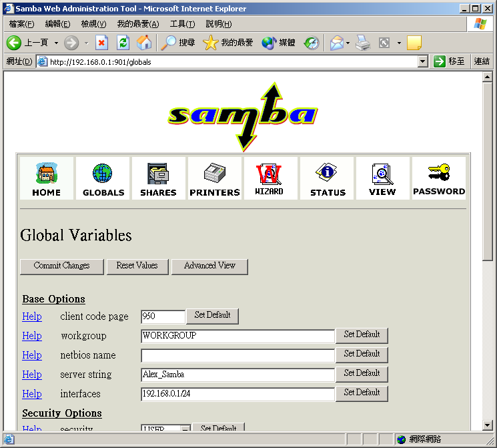Click the edit/resize toolbar icon
The height and width of the screenshot is (448, 497).
(384, 43)
